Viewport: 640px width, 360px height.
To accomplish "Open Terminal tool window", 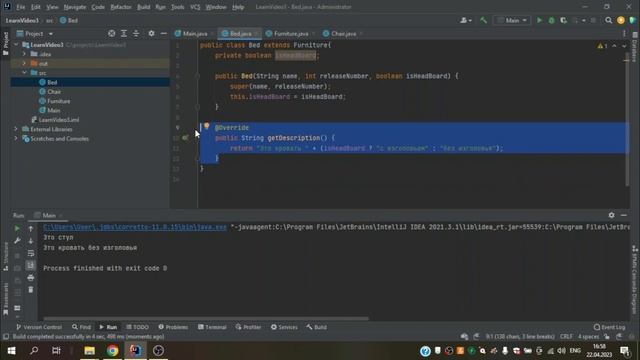I will [212, 327].
